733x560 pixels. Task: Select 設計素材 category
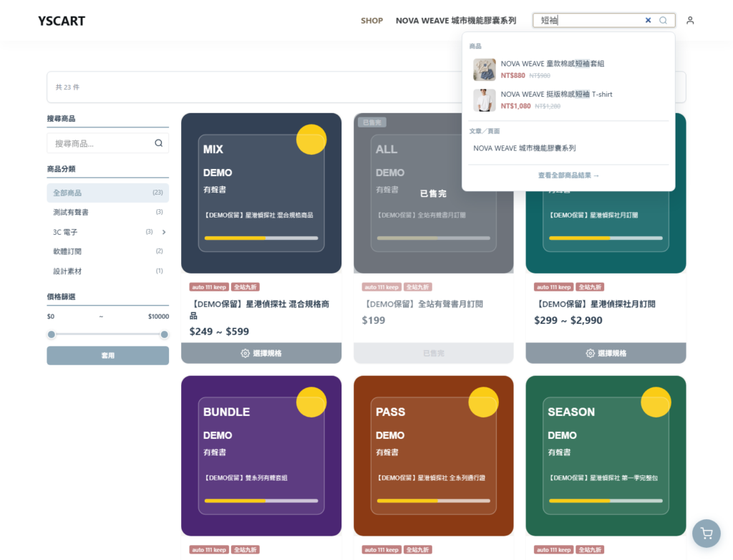click(107, 271)
